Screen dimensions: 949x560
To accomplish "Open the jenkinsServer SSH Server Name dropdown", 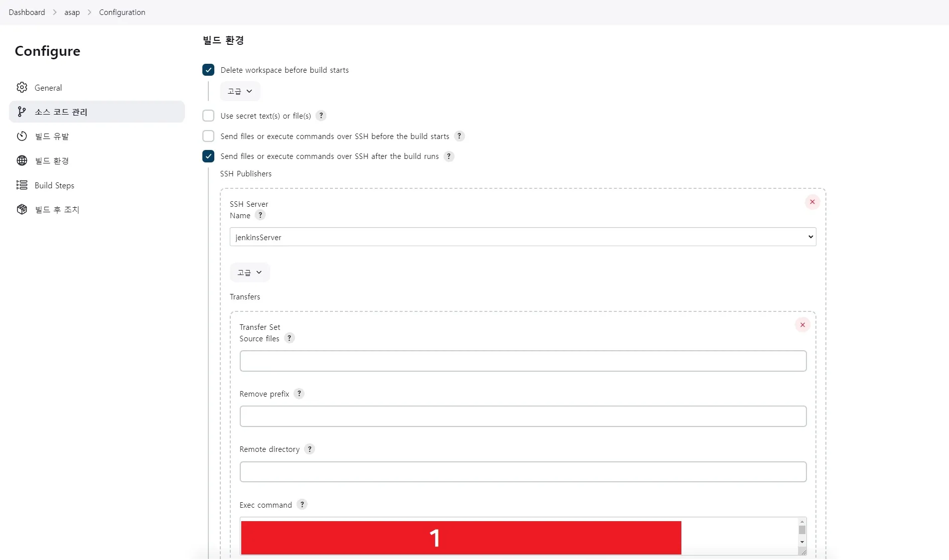I will click(x=522, y=237).
